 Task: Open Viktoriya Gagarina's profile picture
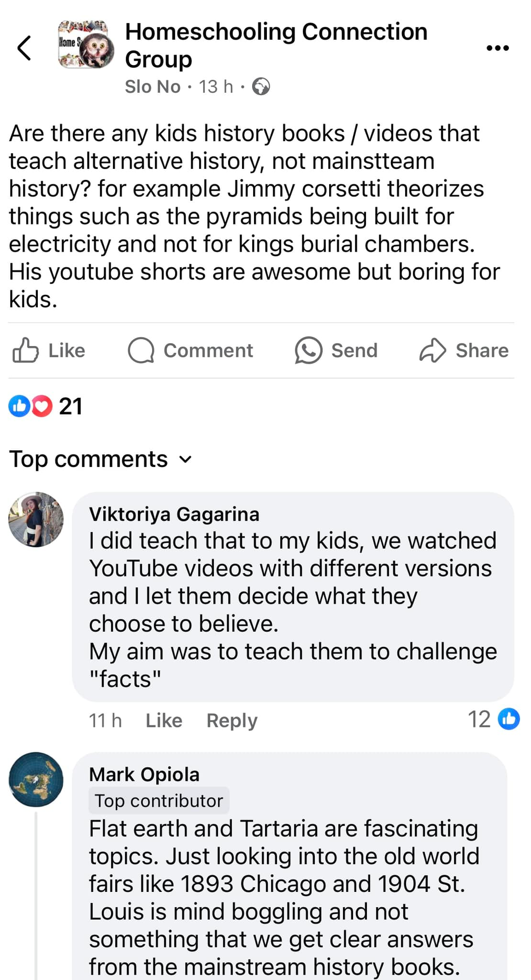point(36,519)
